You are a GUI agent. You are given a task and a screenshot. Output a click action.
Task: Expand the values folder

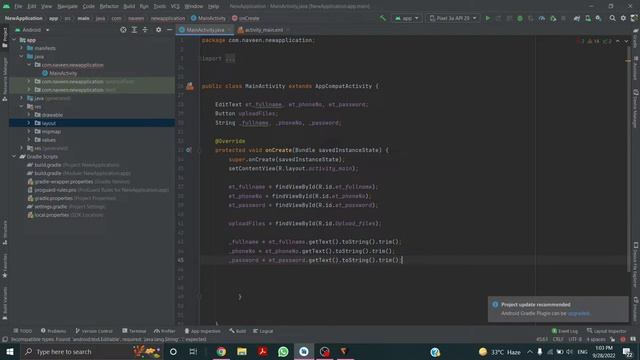coord(29,140)
